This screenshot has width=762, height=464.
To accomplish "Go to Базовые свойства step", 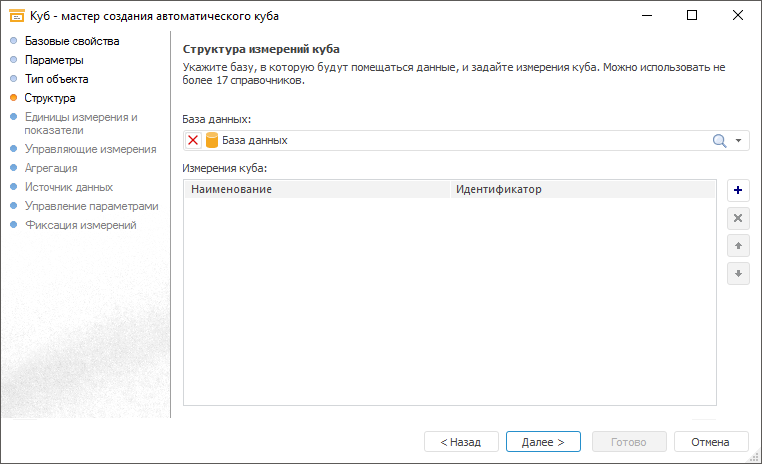I will click(x=71, y=41).
